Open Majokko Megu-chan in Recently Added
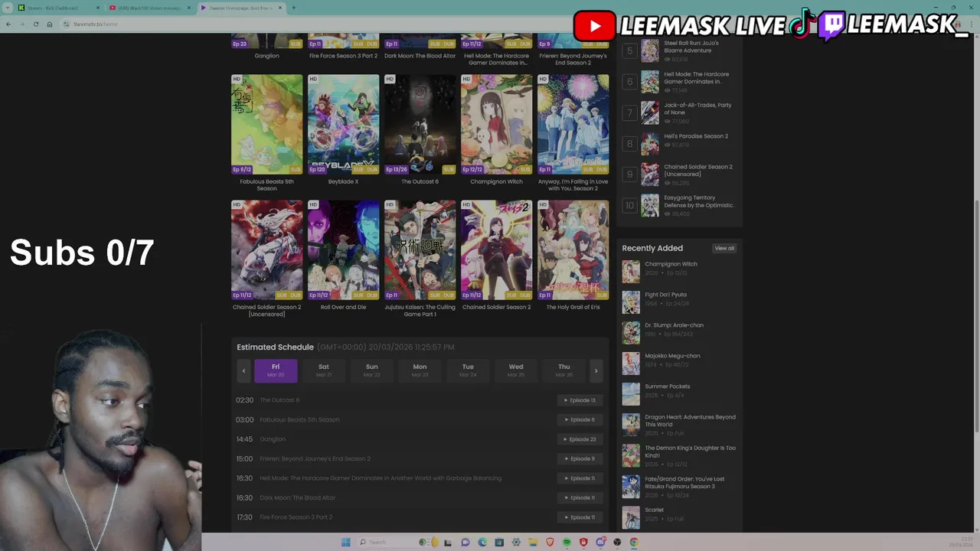This screenshot has width=980, height=551. [672, 356]
